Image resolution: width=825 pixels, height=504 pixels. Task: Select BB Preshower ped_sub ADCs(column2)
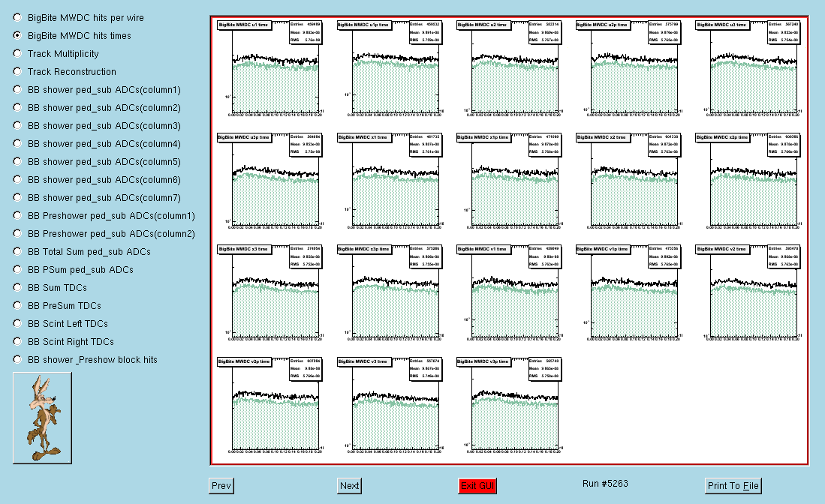[17, 233]
